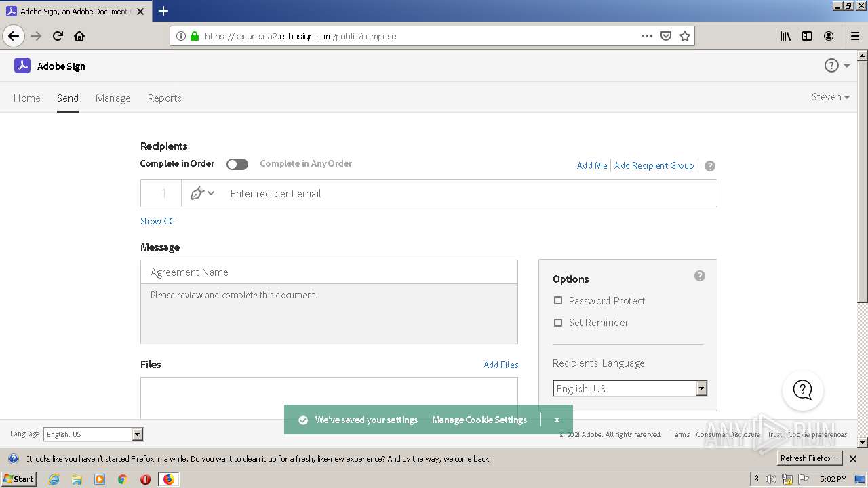Open File Explorer from the taskbar
Screen dimensions: 868x488
coord(77,479)
